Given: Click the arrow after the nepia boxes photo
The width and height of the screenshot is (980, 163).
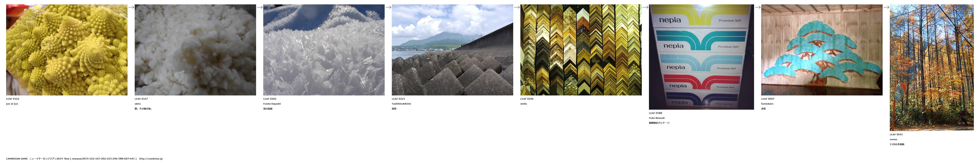Looking at the screenshot, I should click(x=757, y=7).
